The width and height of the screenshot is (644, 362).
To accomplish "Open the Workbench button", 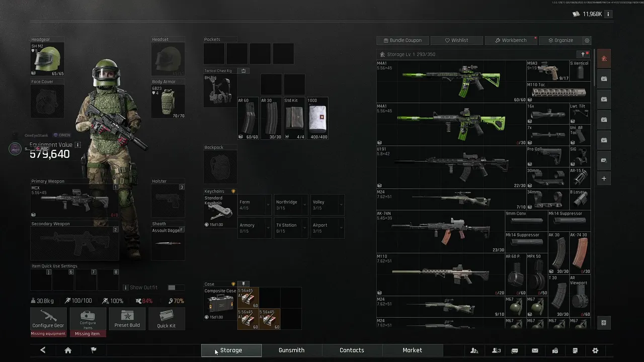I will tap(511, 40).
